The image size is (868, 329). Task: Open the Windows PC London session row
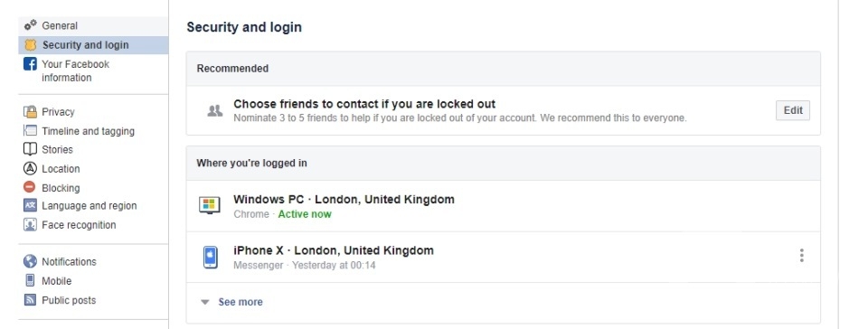coord(504,206)
